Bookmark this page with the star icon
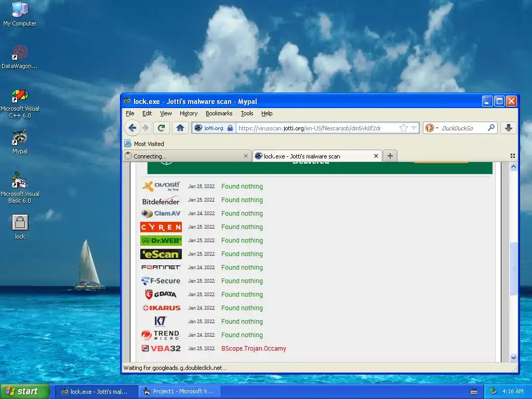This screenshot has height=399, width=532. coord(403,128)
